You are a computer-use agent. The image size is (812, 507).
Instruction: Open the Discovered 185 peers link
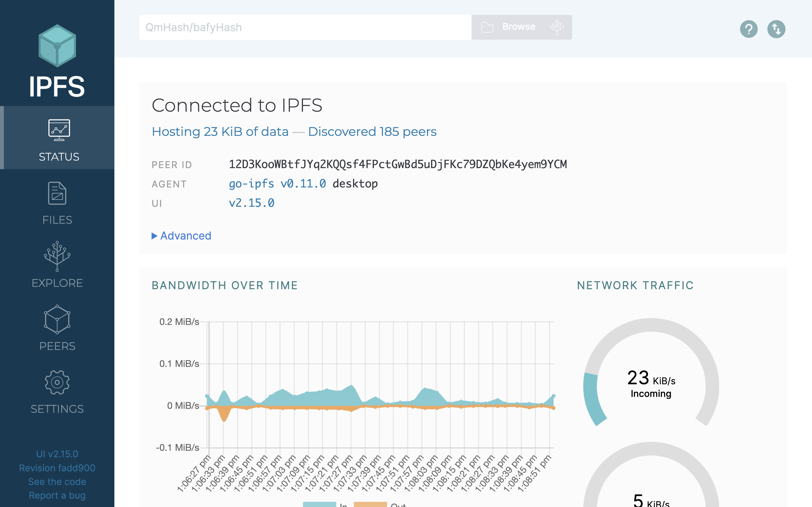372,131
